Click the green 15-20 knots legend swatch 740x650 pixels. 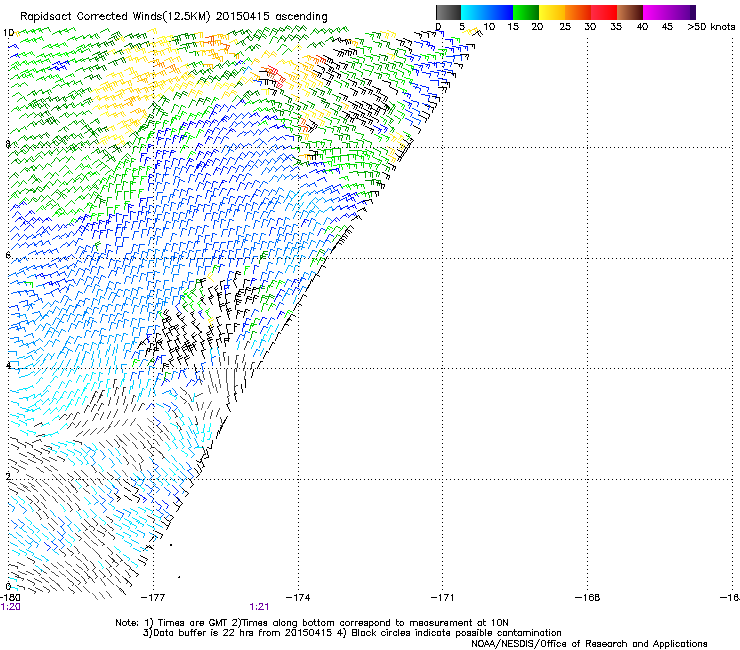(526, 12)
